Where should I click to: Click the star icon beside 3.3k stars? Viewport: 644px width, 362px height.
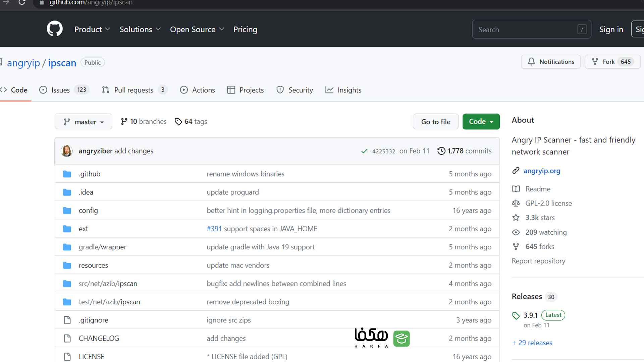coord(516,218)
